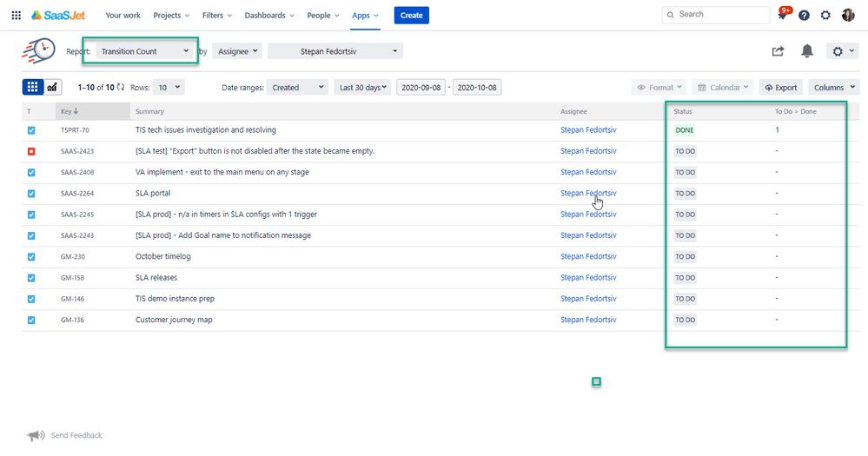Viewport: 868px width, 456px height.
Task: Click task type icon for GM-230
Action: point(31,256)
